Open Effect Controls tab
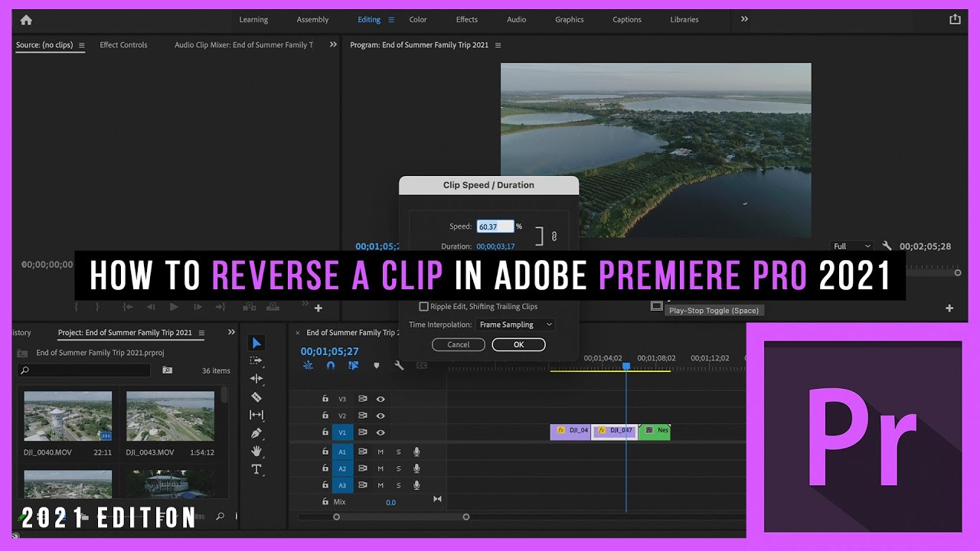 point(123,45)
